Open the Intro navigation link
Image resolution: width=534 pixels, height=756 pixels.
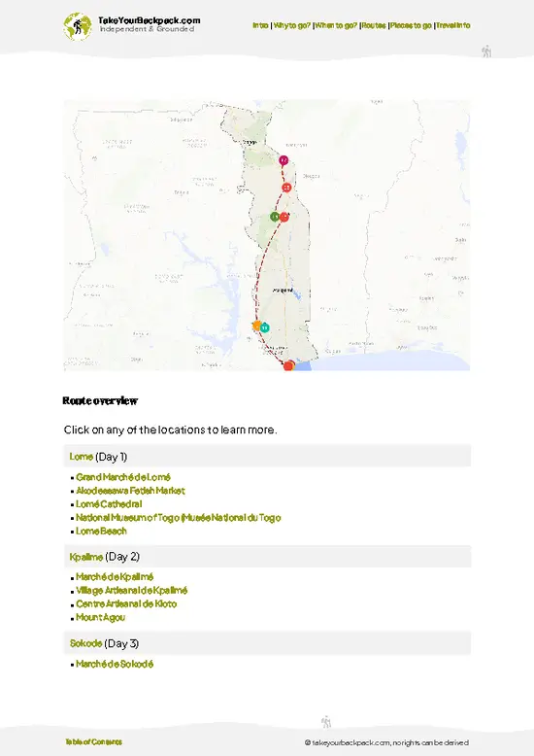click(260, 25)
